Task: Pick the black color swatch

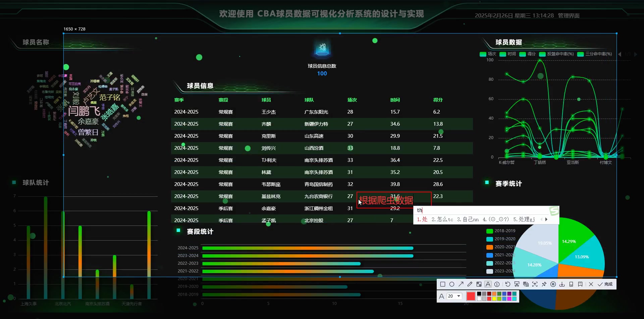Action: click(479, 294)
